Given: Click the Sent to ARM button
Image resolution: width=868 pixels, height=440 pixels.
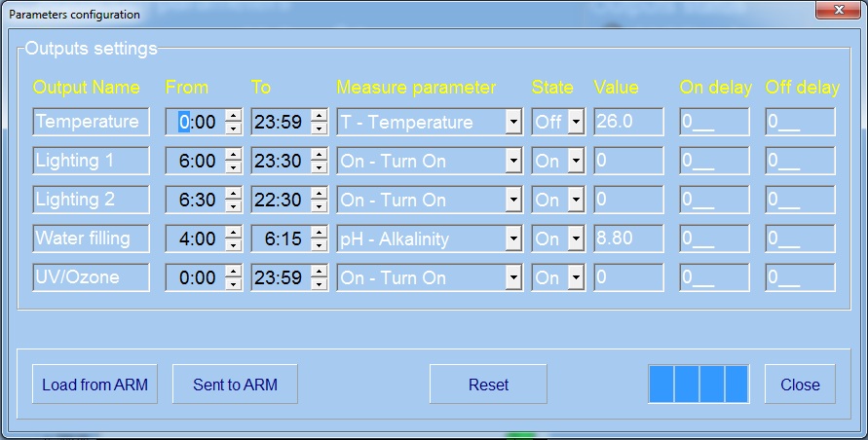Looking at the screenshot, I should (x=235, y=385).
